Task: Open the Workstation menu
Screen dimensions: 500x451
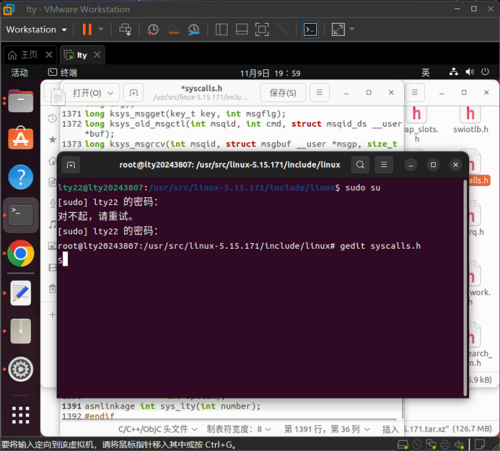Action: (x=36, y=29)
